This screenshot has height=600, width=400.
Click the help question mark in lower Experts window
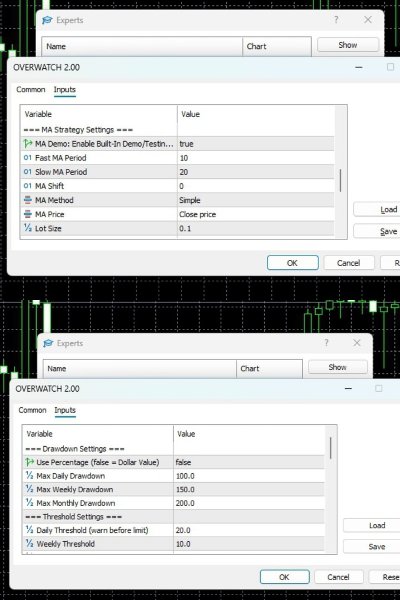327,343
